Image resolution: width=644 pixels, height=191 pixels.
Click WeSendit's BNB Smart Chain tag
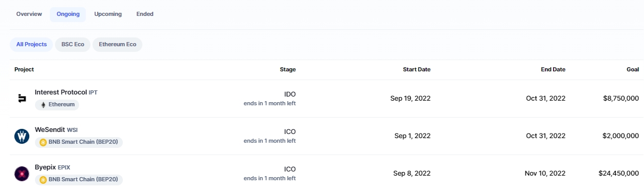[x=79, y=142]
